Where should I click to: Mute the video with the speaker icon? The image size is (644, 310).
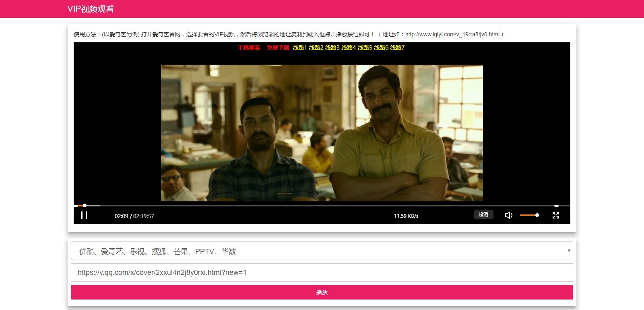coord(509,215)
